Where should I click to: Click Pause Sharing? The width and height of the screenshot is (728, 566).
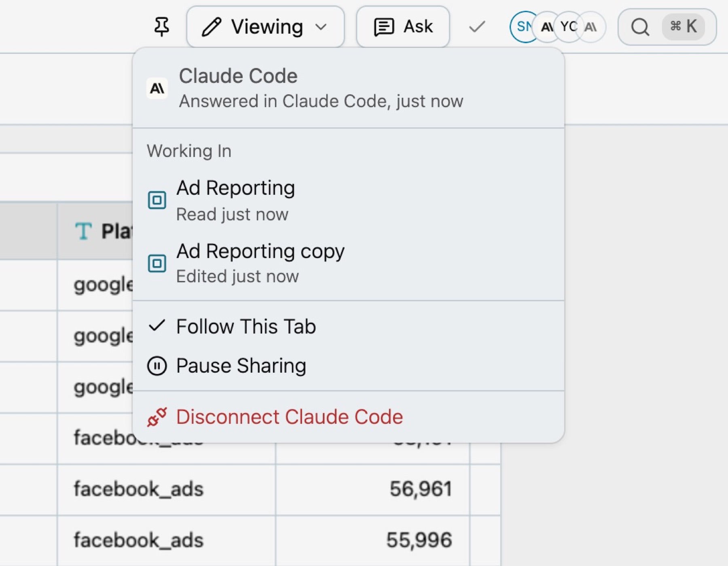(348, 366)
